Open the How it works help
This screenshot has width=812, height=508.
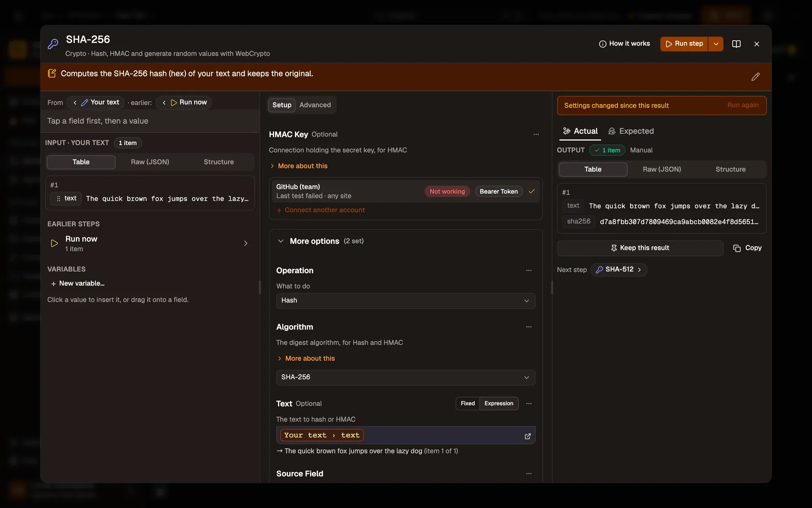(x=624, y=43)
